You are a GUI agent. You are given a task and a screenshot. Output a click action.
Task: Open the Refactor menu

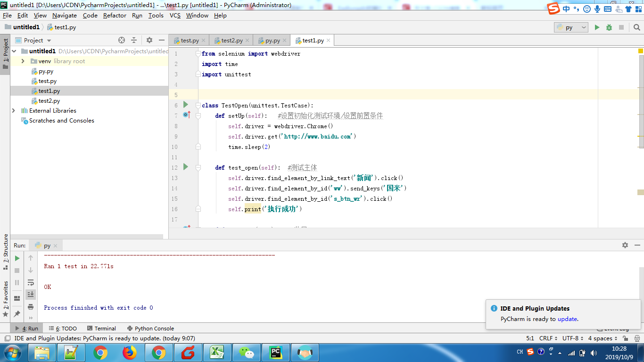point(115,16)
